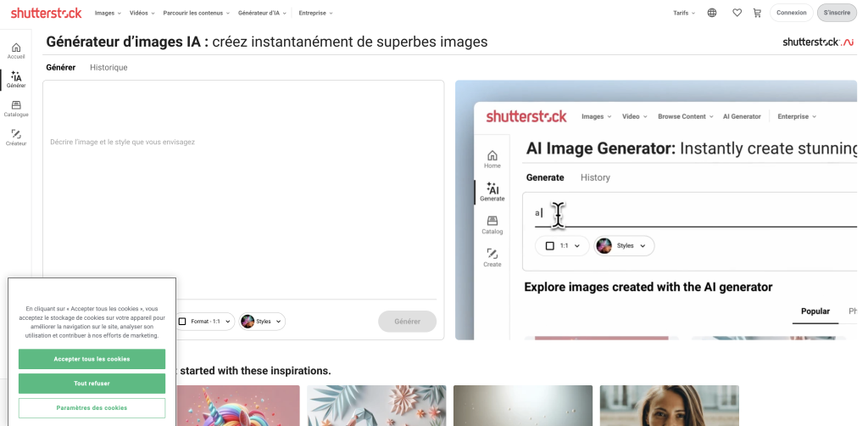Open Créateur in the sidebar
The height and width of the screenshot is (426, 868).
16,137
